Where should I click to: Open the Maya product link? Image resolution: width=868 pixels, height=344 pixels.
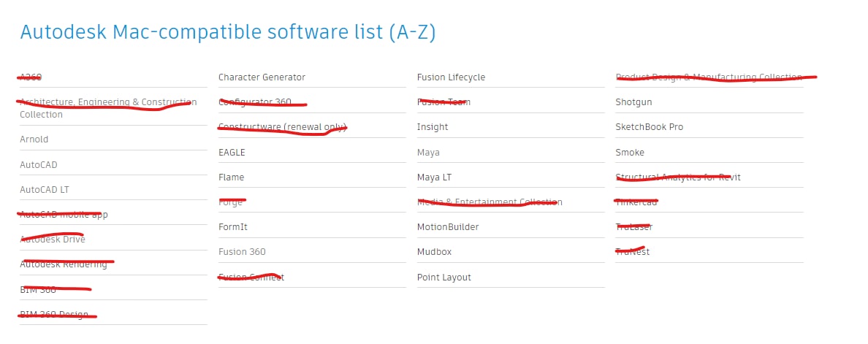428,153
